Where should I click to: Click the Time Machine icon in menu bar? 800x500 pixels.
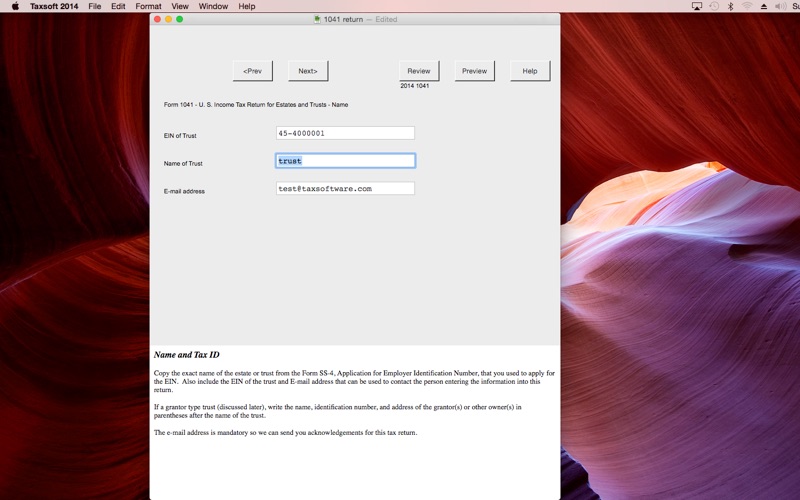tap(714, 6)
